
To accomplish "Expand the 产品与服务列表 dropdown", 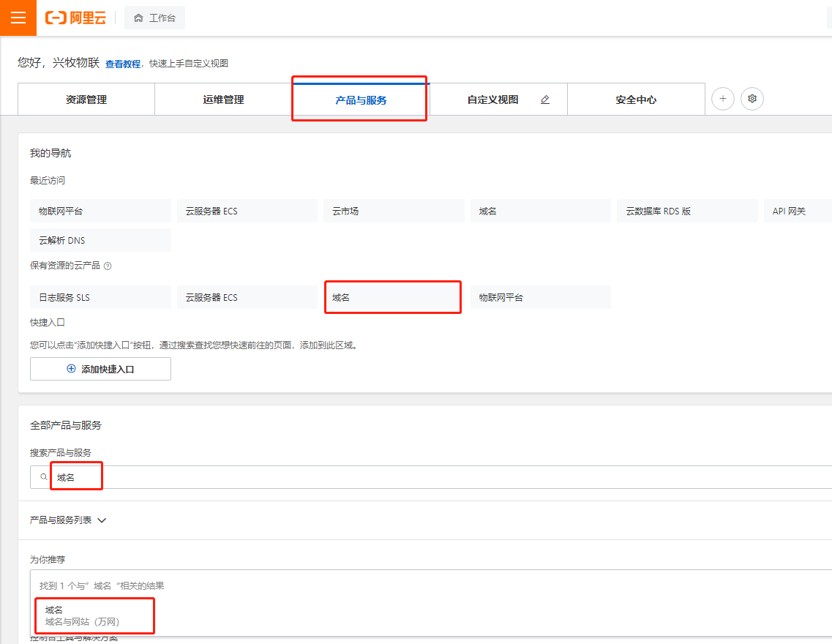I will tap(68, 520).
